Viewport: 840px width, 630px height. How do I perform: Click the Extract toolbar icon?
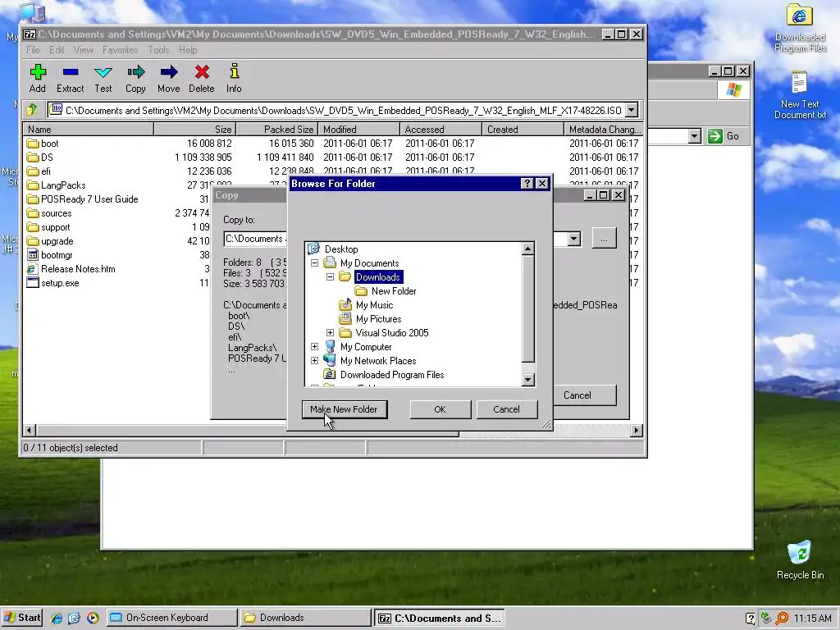point(71,78)
